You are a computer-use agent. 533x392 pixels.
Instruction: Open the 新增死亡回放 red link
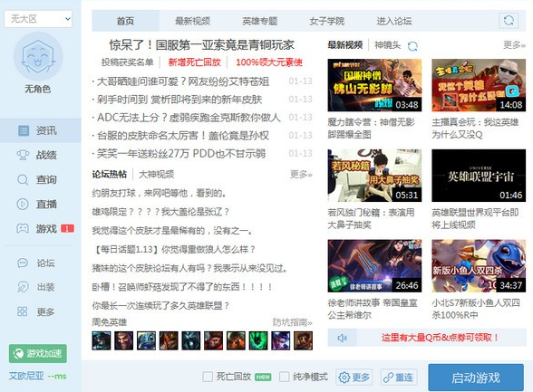point(194,62)
